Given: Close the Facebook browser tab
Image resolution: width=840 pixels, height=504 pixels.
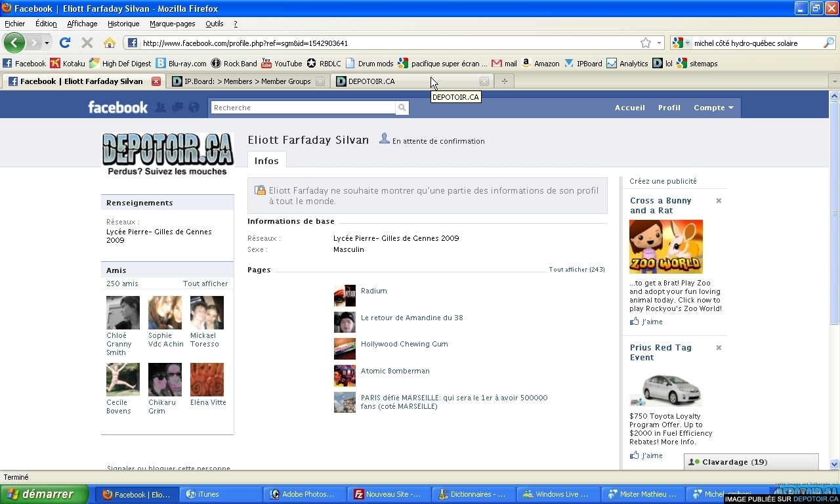Looking at the screenshot, I should tap(156, 81).
